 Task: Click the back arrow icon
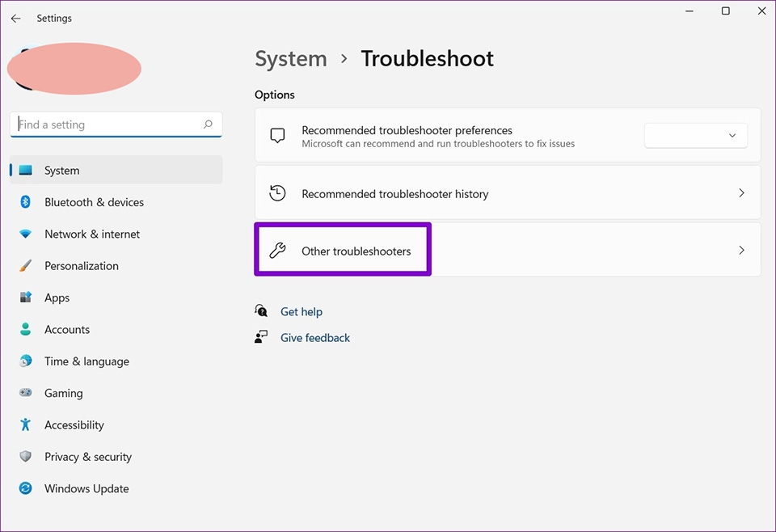pyautogui.click(x=16, y=19)
